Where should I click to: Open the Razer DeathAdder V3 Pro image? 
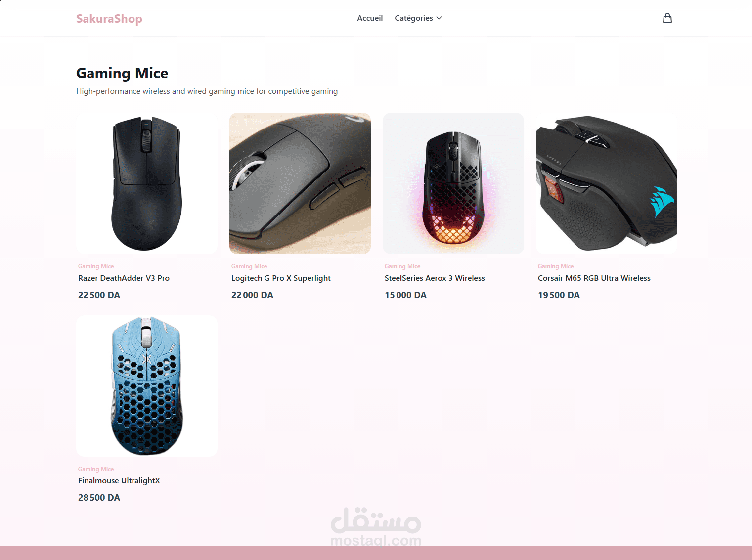[147, 183]
